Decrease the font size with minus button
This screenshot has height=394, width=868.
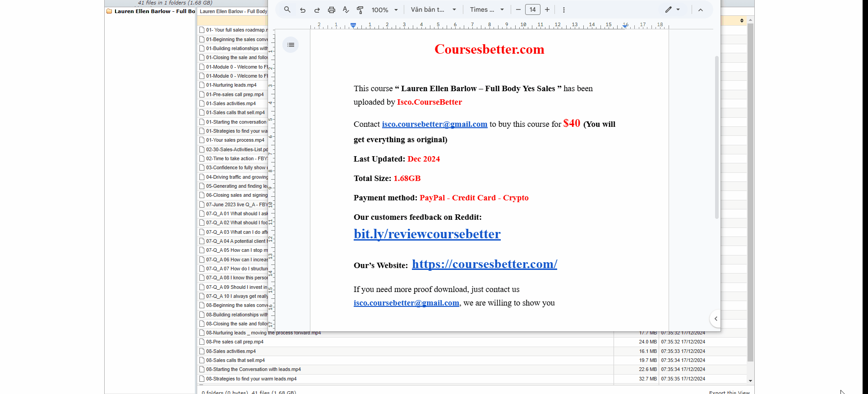(x=518, y=10)
